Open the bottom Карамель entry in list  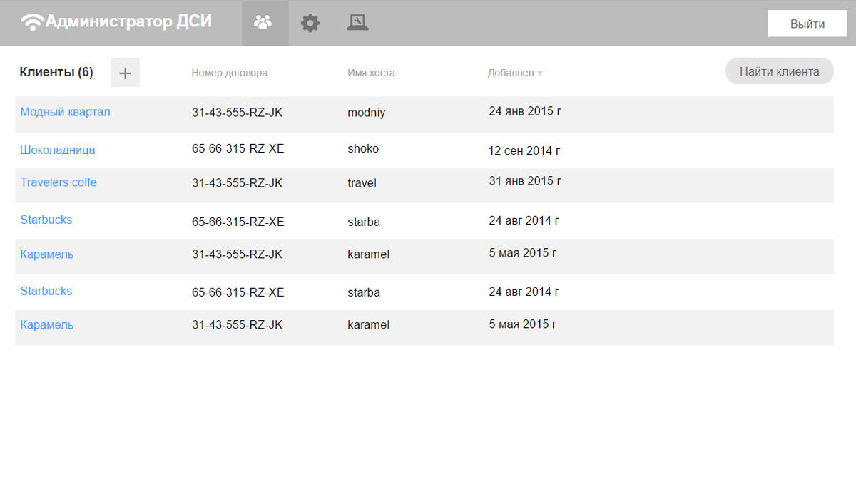(46, 325)
